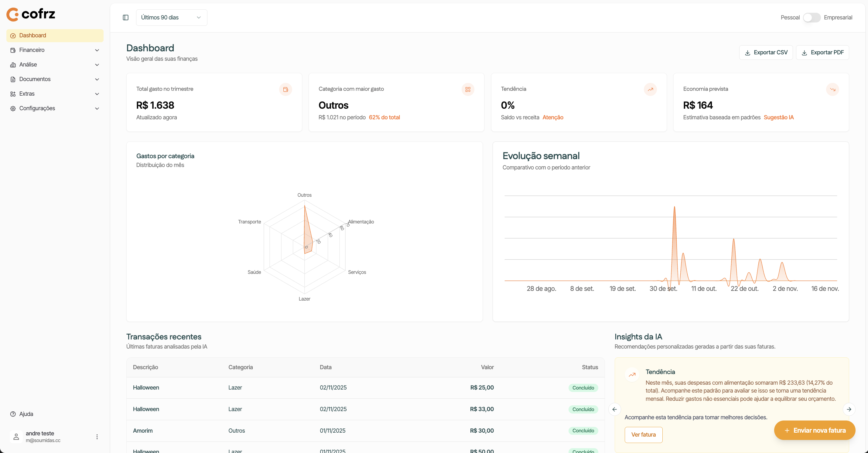Click the grid icon on top category card
This screenshot has width=868, height=453.
point(468,89)
